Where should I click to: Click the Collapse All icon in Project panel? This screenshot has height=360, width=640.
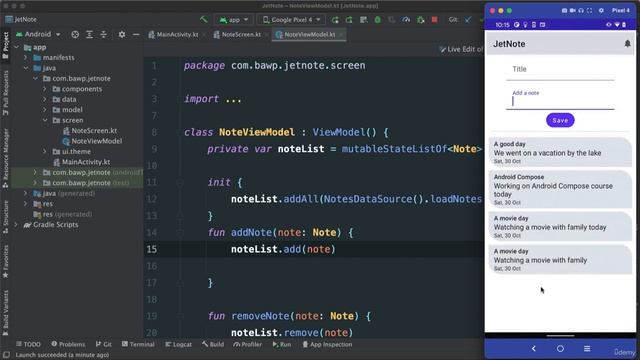click(x=104, y=35)
